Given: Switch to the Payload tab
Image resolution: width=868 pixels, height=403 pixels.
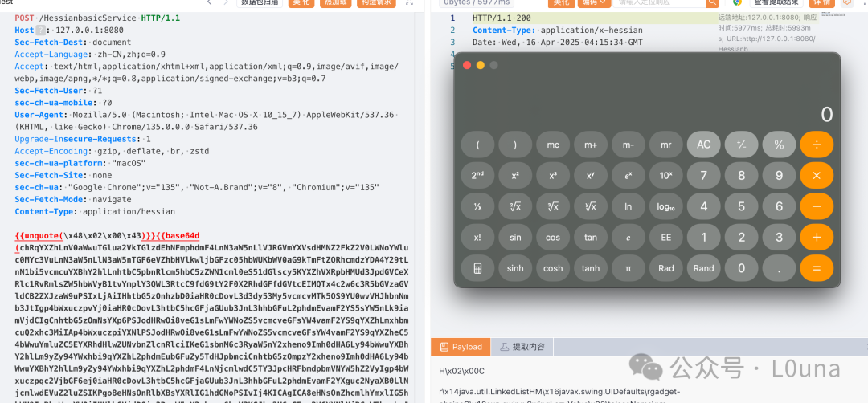Looking at the screenshot, I should (x=461, y=347).
